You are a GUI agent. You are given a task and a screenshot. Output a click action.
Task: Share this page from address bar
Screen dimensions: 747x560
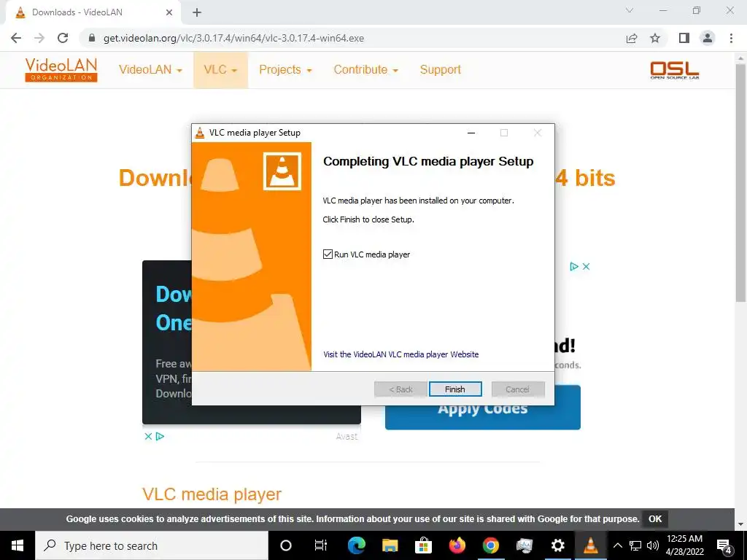pos(632,38)
